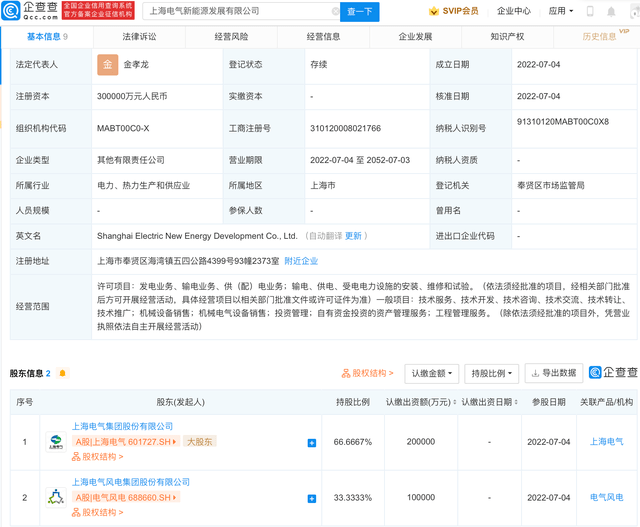
Task: Open the 持股比例 dropdown
Action: pyautogui.click(x=491, y=374)
